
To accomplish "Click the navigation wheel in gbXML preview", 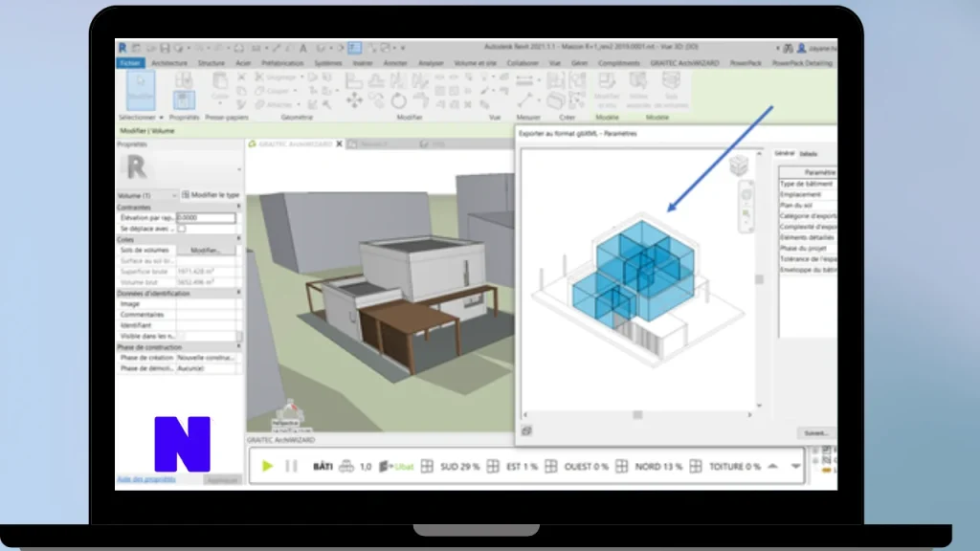I will click(746, 195).
